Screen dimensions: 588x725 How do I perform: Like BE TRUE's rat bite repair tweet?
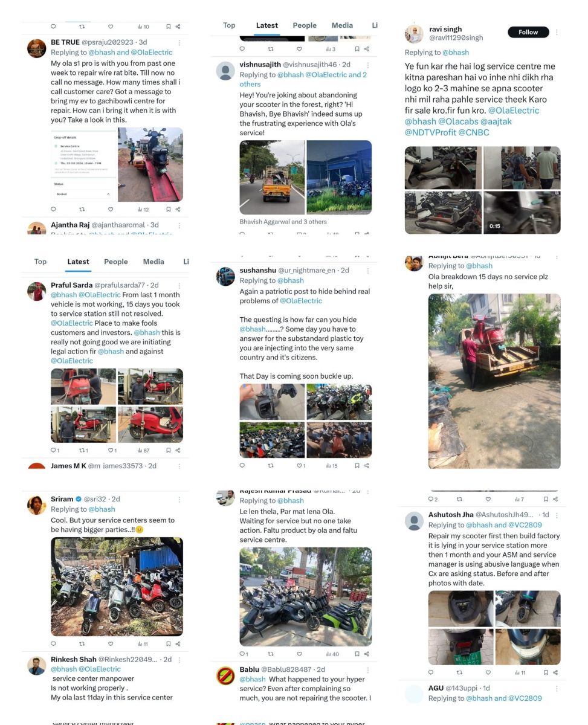[111, 209]
